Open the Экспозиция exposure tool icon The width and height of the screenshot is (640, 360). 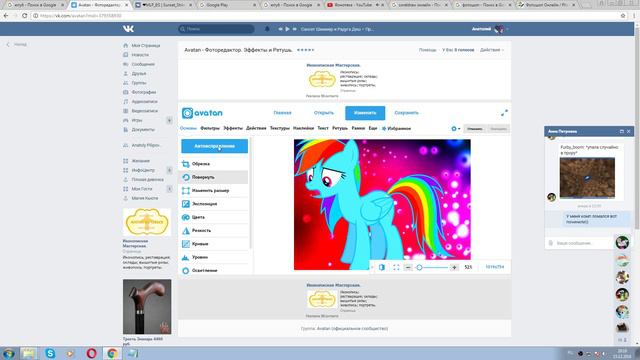coord(186,204)
